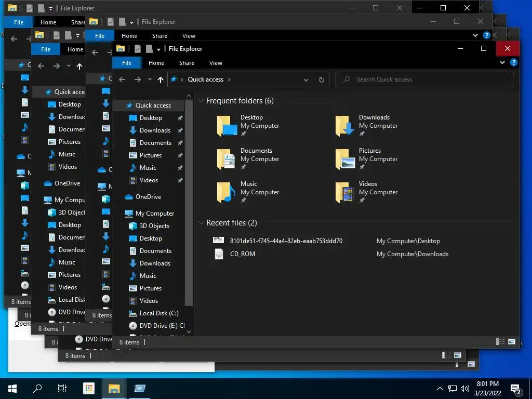Open Share tab in second File Explorer window

pyautogui.click(x=159, y=36)
